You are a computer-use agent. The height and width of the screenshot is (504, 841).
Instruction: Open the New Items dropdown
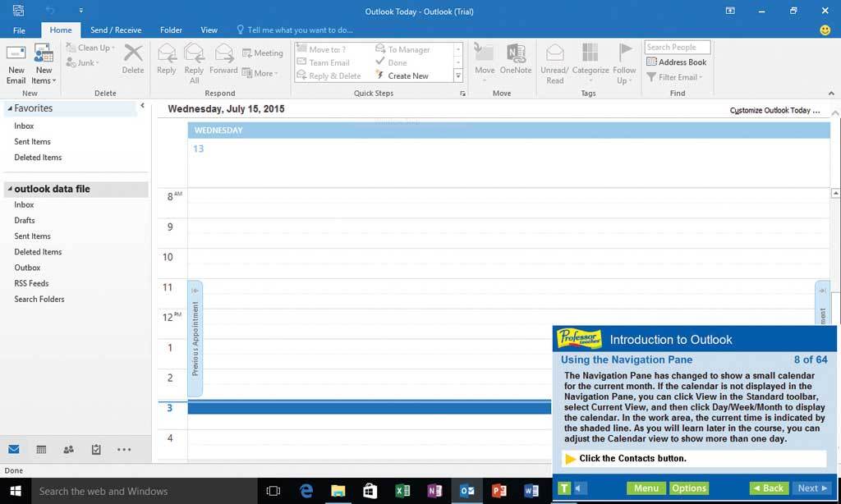pyautogui.click(x=44, y=76)
